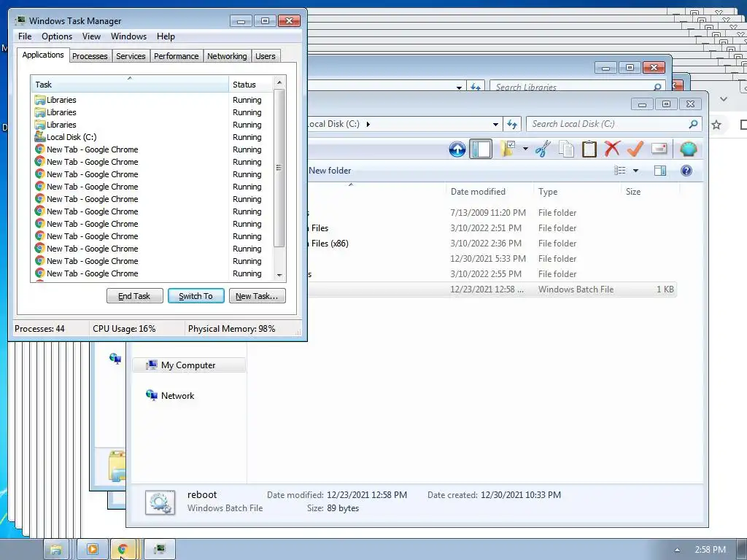Click the New folder button
Viewport: 747px width, 560px height.
pos(330,171)
